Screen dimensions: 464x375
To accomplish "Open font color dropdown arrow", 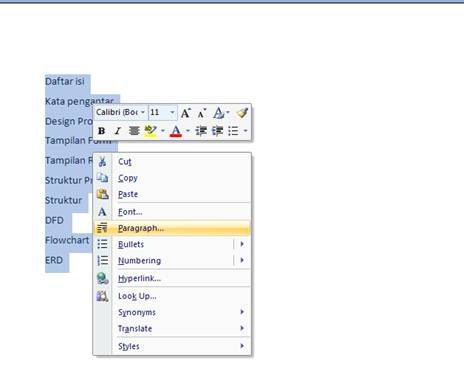I will coord(188,131).
